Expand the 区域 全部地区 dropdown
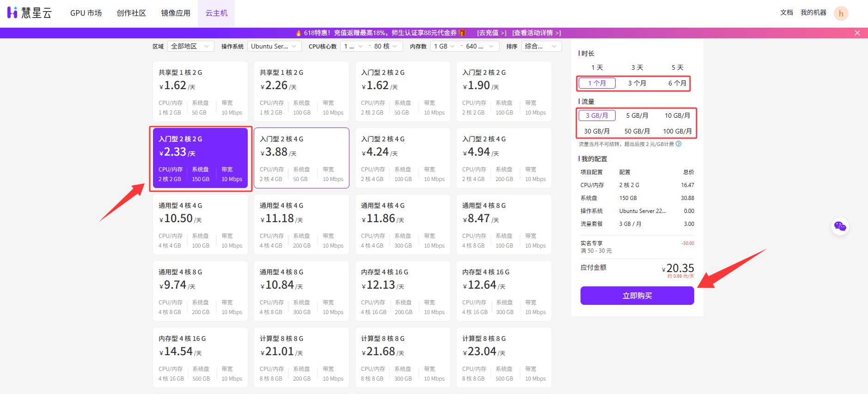This screenshot has width=868, height=394. click(x=190, y=46)
